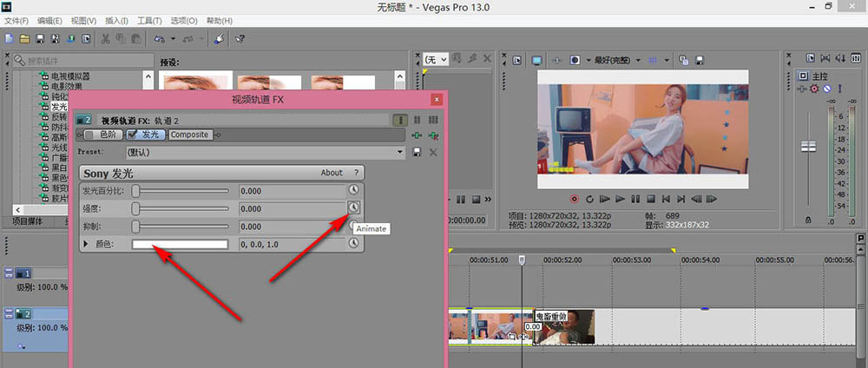Open the undo history dropdown arrow

pos(173,39)
